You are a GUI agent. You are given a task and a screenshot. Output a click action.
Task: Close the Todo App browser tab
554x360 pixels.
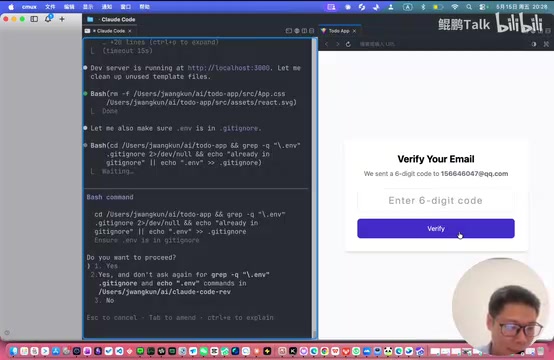click(354, 31)
